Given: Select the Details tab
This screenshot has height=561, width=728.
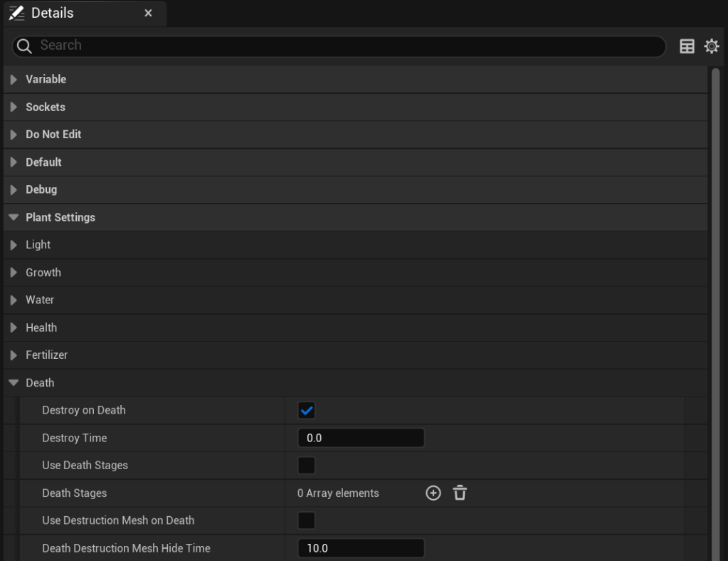Looking at the screenshot, I should (x=52, y=14).
